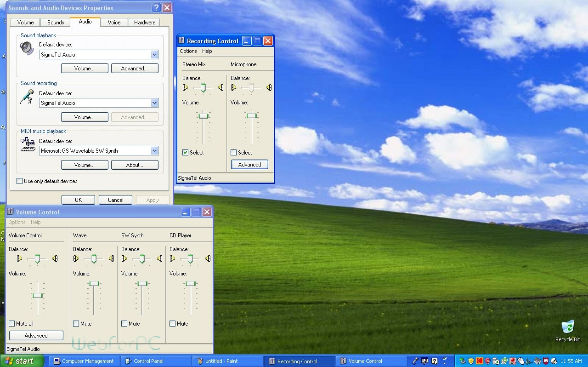Click Microphone volume slider thumb

pos(252,116)
